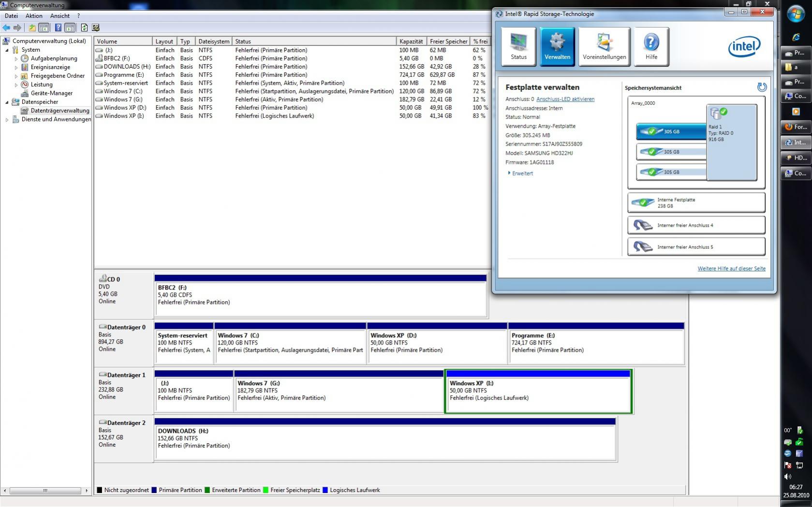Click the green refresh toolbar icon
The width and height of the screenshot is (812, 507).
[84, 28]
